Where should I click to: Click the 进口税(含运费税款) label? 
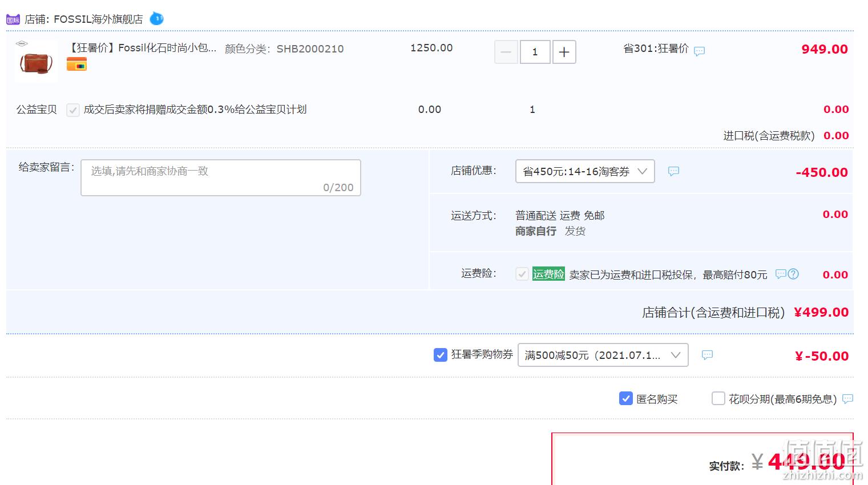tap(769, 136)
